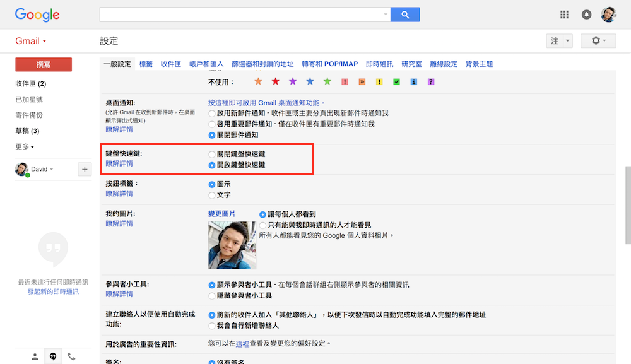Screen dimensions: 631x364
Task: Click the 變更圖片 link
Action: click(x=221, y=214)
